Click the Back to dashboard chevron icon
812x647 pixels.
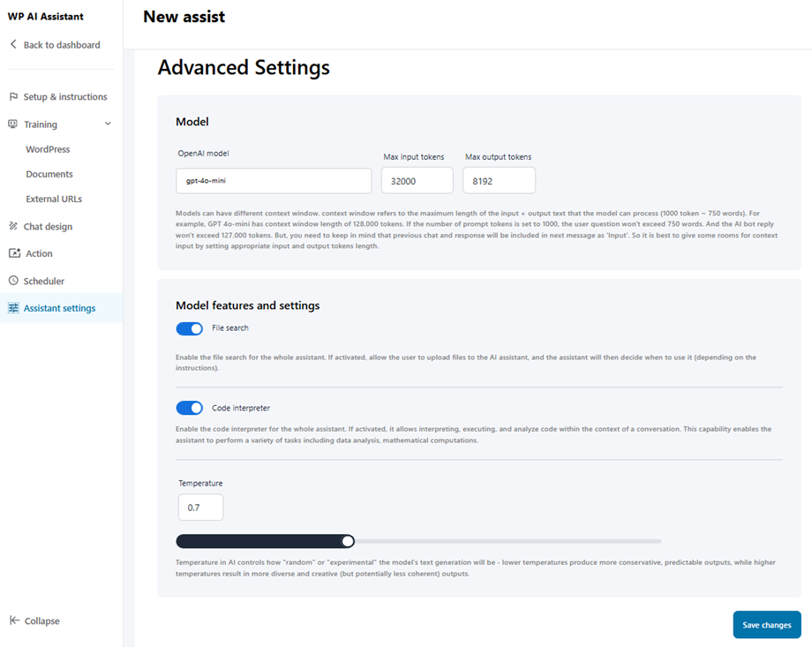point(13,44)
